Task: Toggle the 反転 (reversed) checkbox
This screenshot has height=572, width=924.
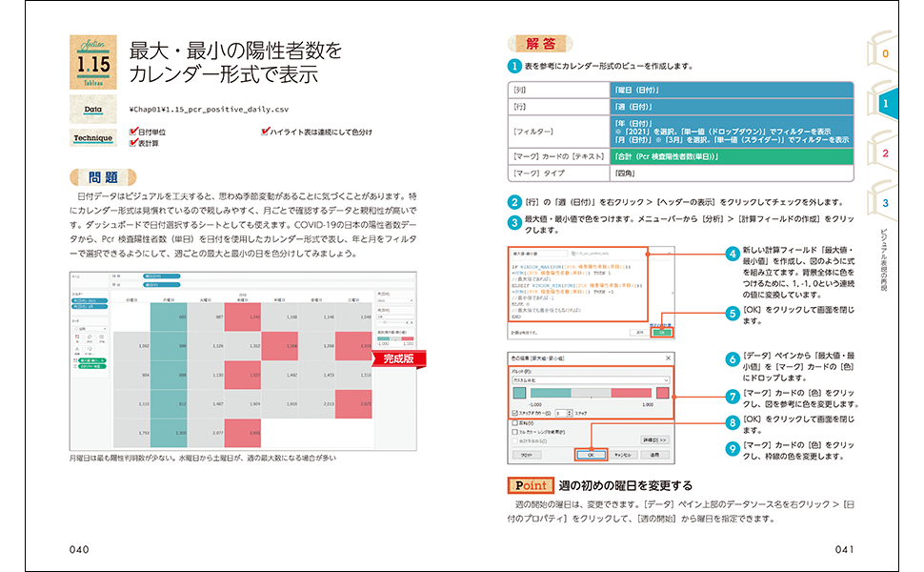Action: [x=515, y=423]
